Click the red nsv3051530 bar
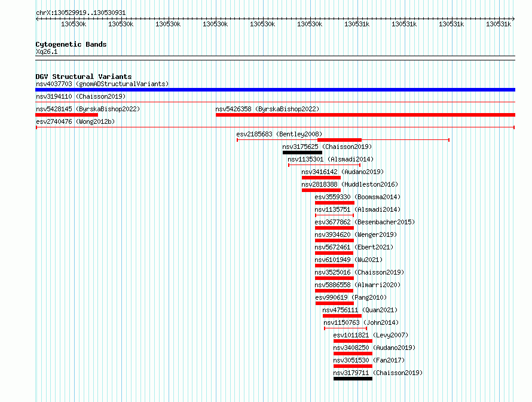 click(353, 366)
